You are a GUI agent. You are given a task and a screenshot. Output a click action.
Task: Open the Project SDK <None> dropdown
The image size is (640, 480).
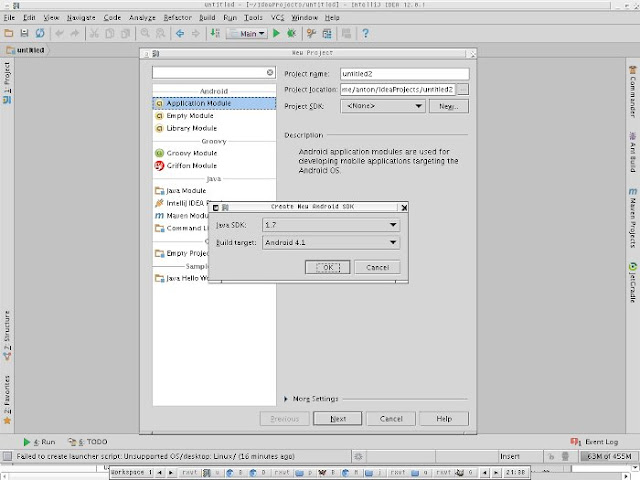383,106
